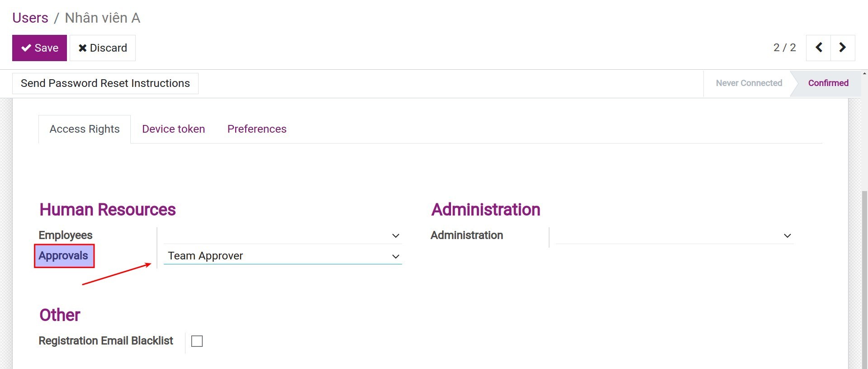Click the highlighted Approvals label

tap(64, 255)
